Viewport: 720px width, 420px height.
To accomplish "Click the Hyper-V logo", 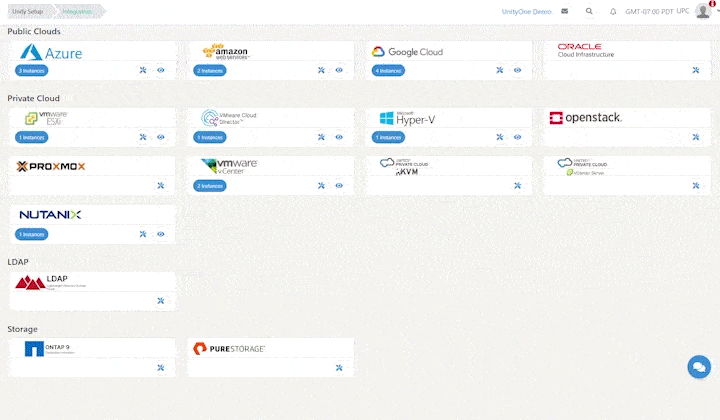I will tap(407, 118).
